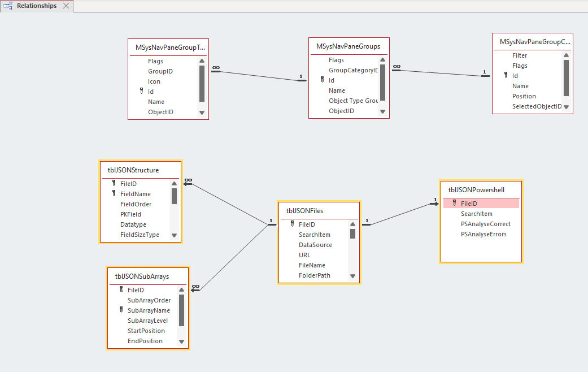Screen dimensions: 588x372
Task: Click scroll down arrow in MSysNavPaneGroupC table
Action: pyautogui.click(x=566, y=107)
